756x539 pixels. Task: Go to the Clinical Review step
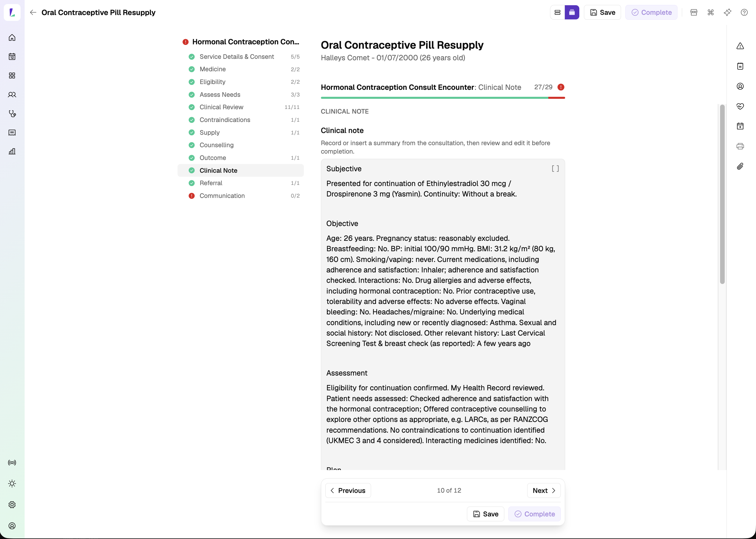pyautogui.click(x=241, y=107)
